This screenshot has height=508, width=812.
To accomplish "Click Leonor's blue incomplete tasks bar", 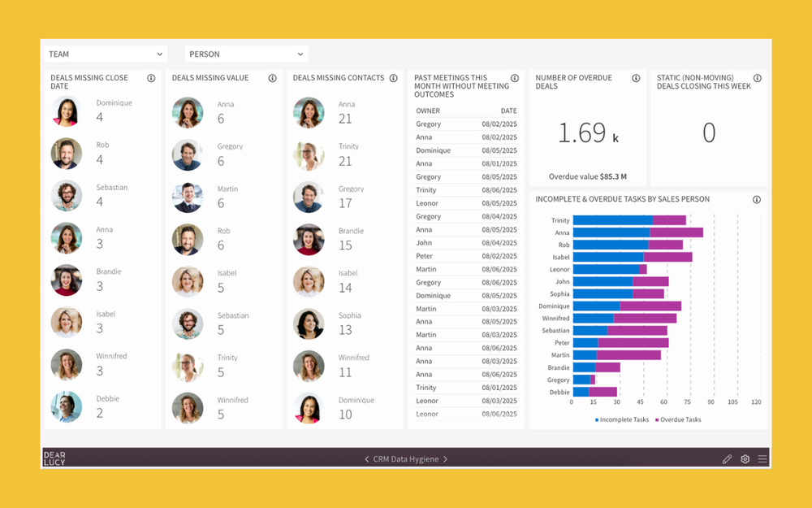I will click(606, 270).
